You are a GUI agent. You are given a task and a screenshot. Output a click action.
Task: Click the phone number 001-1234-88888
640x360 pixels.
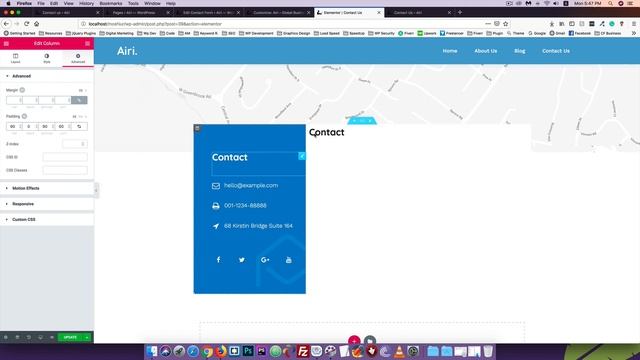[x=245, y=206]
